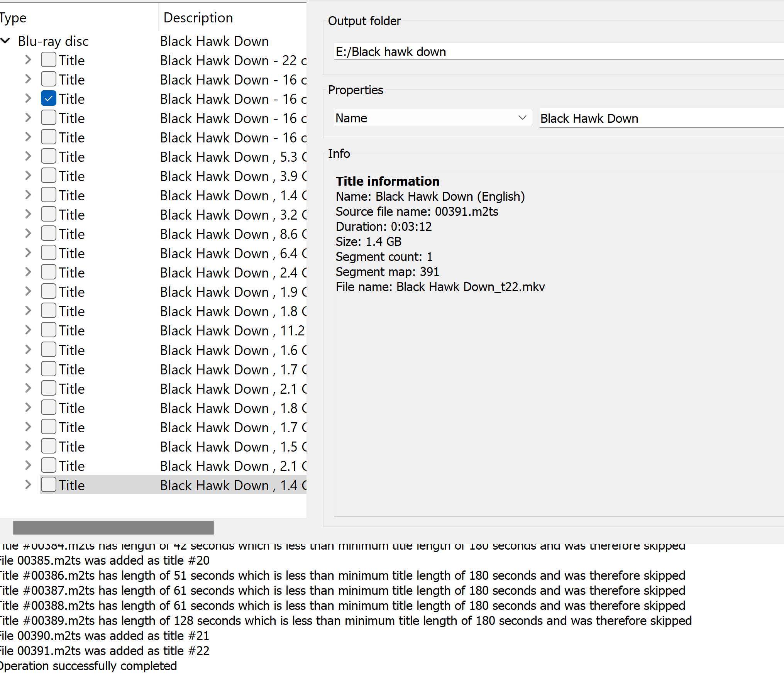Click log line about #00386.m2ts being skipped
Viewport: 784px width, 682px height.
point(342,575)
